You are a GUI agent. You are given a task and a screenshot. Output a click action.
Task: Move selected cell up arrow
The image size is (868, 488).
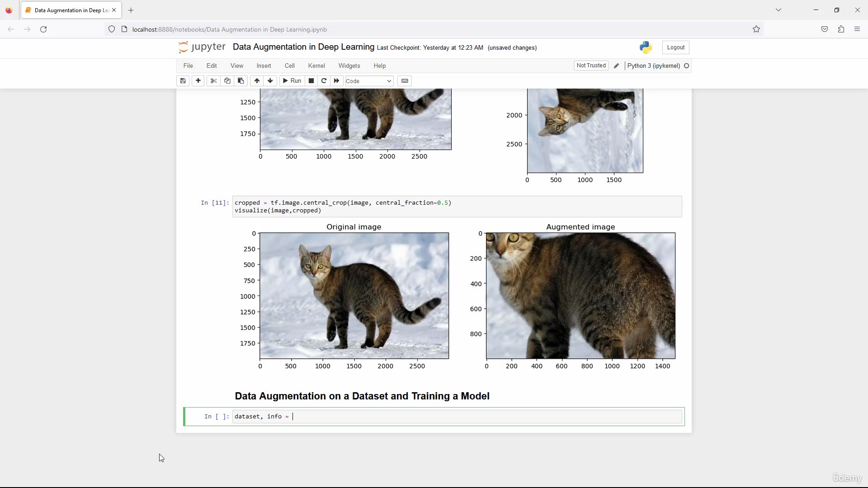point(257,81)
